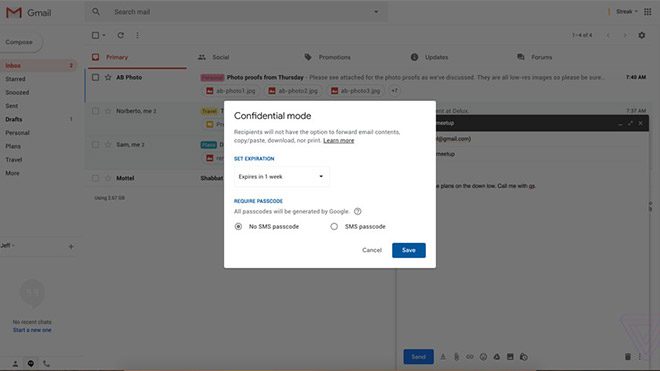Select the No SMS passcode radio button
The image size is (660, 371).
238,227
